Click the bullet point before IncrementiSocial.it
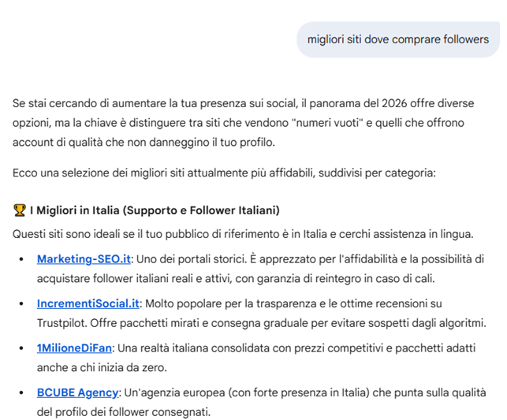507x420 pixels. pyautogui.click(x=21, y=304)
